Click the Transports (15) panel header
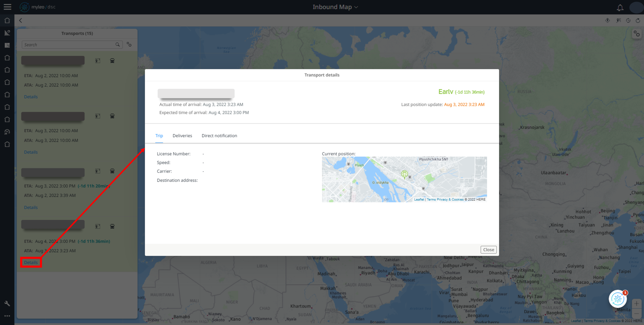The width and height of the screenshot is (644, 325). tap(77, 33)
